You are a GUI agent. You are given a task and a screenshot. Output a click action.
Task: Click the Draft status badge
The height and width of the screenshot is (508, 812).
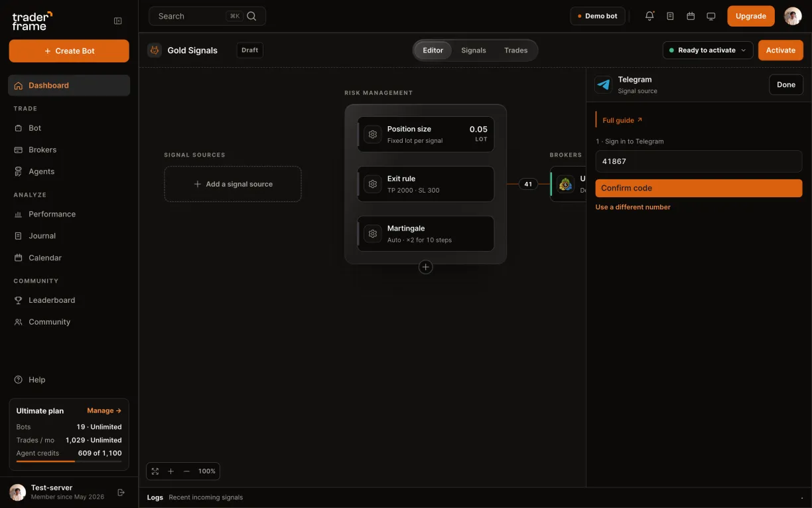tap(250, 50)
